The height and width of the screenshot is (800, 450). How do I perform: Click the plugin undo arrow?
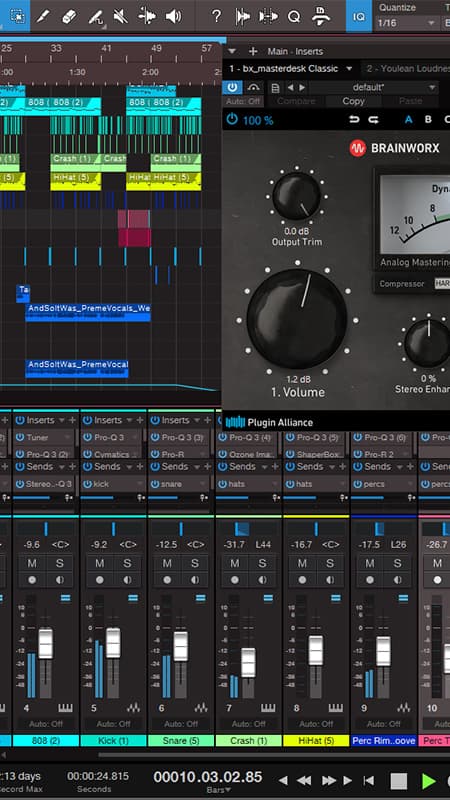[x=354, y=120]
